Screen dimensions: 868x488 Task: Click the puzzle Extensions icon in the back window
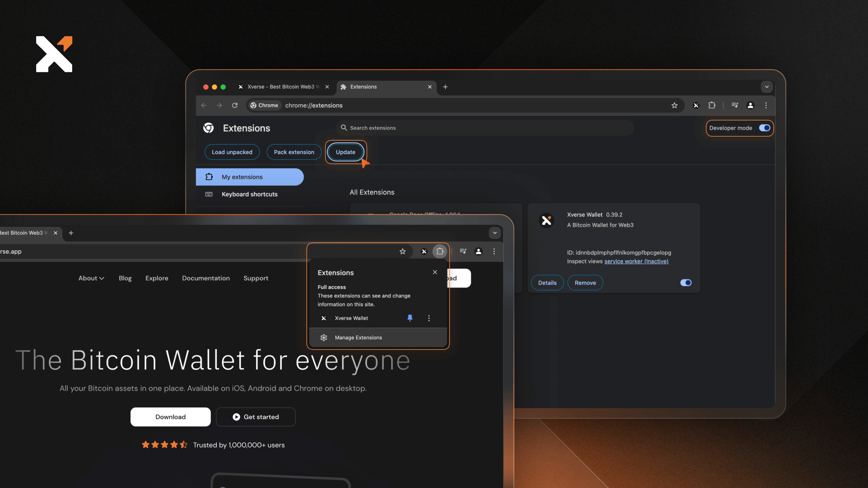(x=712, y=105)
